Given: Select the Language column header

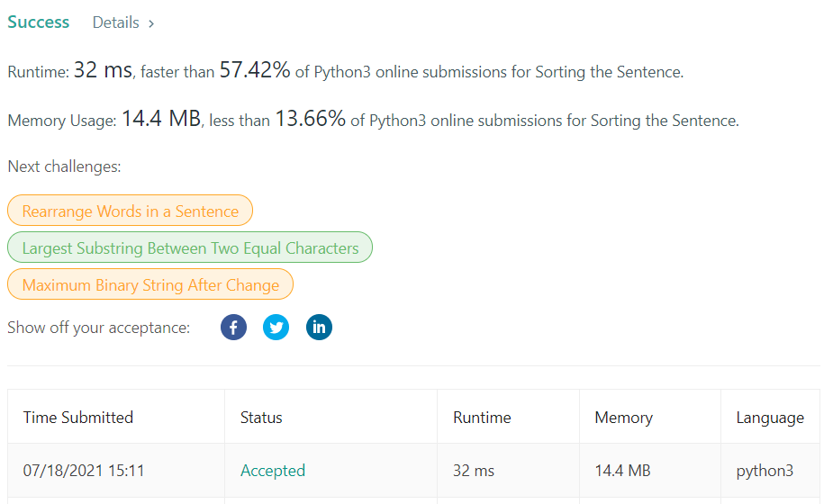Looking at the screenshot, I should click(770, 418).
